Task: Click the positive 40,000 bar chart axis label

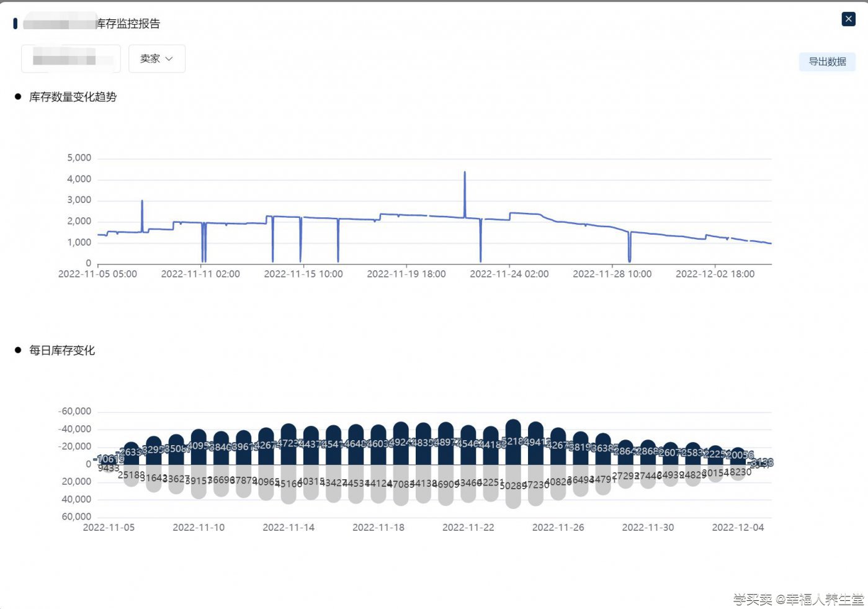Action: click(x=76, y=499)
